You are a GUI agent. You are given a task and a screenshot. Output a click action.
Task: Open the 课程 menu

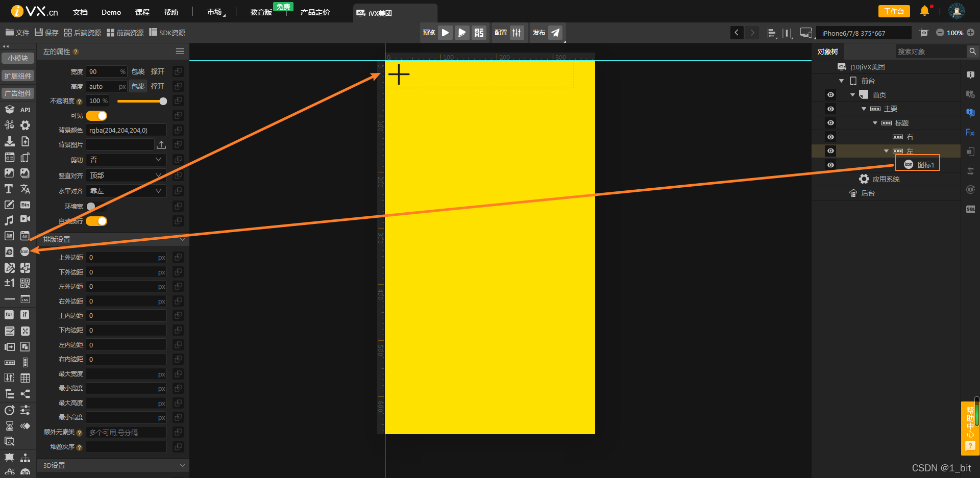(142, 12)
